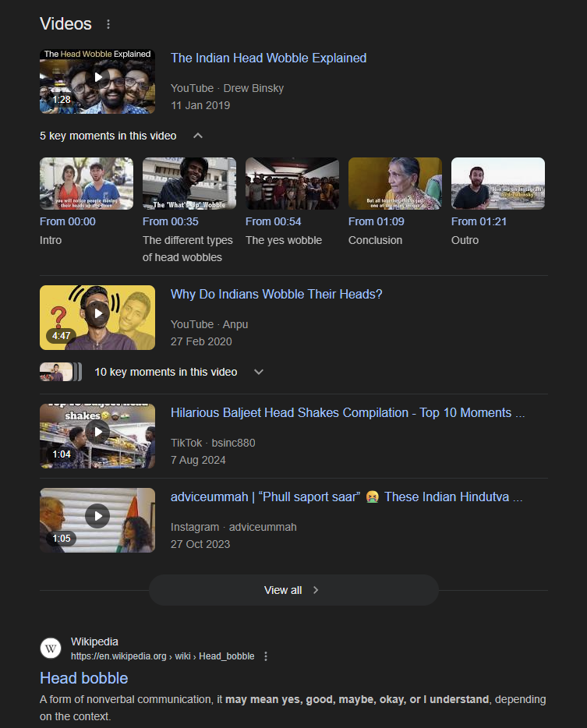The width and height of the screenshot is (587, 728).
Task: Open Why Do Indians Wobble Their Heads link
Action: click(x=276, y=295)
